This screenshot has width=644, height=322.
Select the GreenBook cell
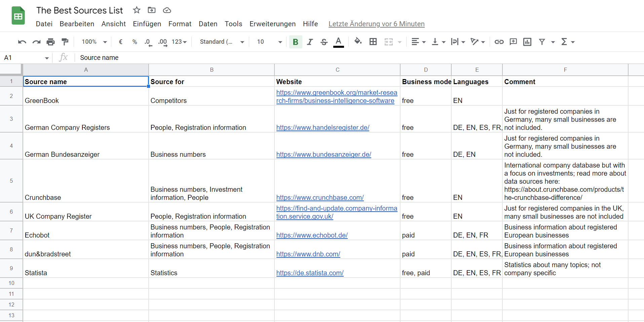[x=86, y=96]
